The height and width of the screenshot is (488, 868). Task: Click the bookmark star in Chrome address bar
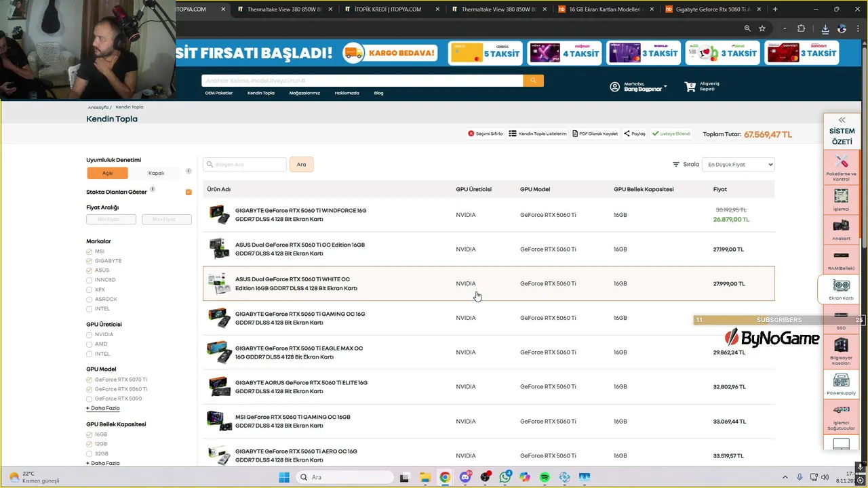point(762,28)
